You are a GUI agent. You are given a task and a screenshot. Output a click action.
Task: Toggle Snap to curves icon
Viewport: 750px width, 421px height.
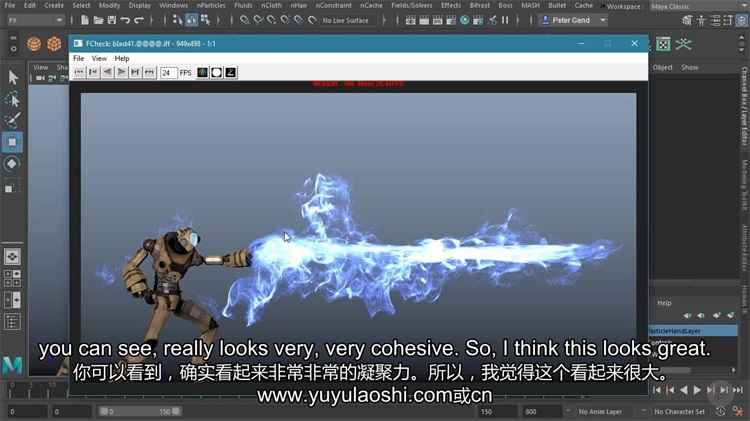pyautogui.click(x=258, y=20)
